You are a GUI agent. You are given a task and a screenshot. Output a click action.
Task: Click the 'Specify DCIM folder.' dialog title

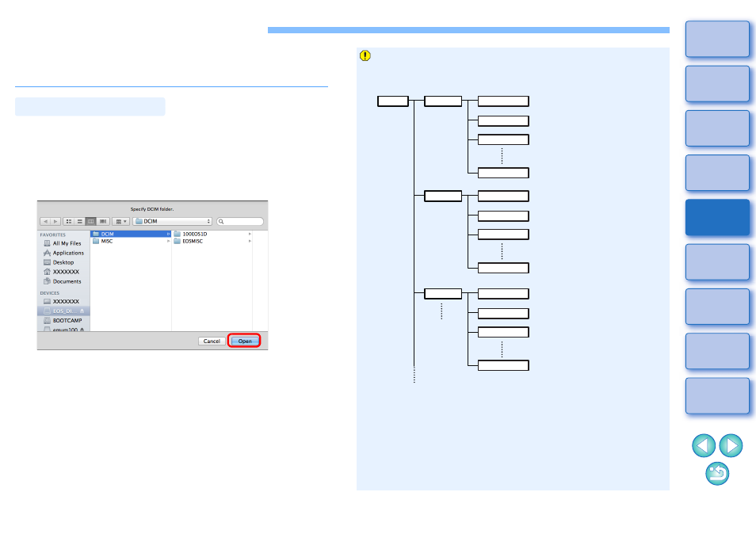coord(152,209)
